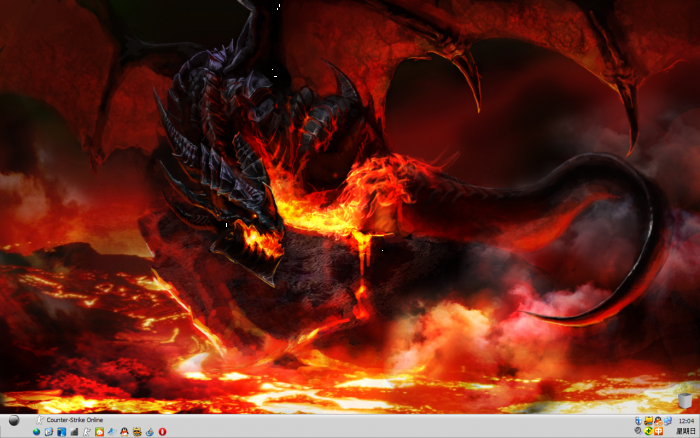Viewport: 700px width, 438px height.
Task: Click the blue window-panel quick launch icon
Action: click(62, 432)
